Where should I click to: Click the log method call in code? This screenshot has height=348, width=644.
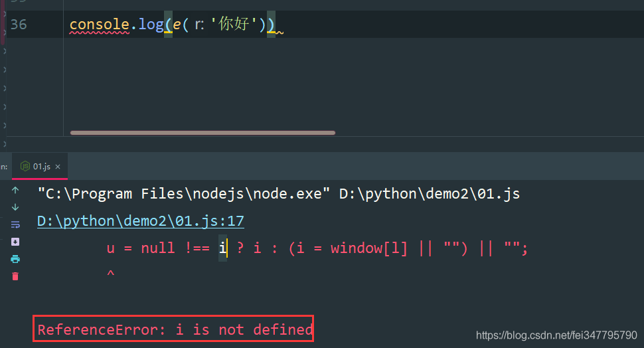pyautogui.click(x=151, y=25)
